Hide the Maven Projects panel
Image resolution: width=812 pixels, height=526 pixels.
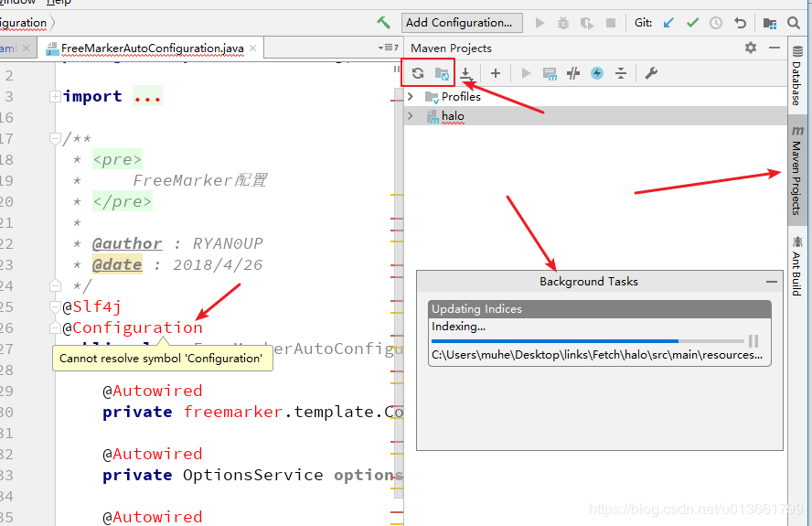coord(775,48)
